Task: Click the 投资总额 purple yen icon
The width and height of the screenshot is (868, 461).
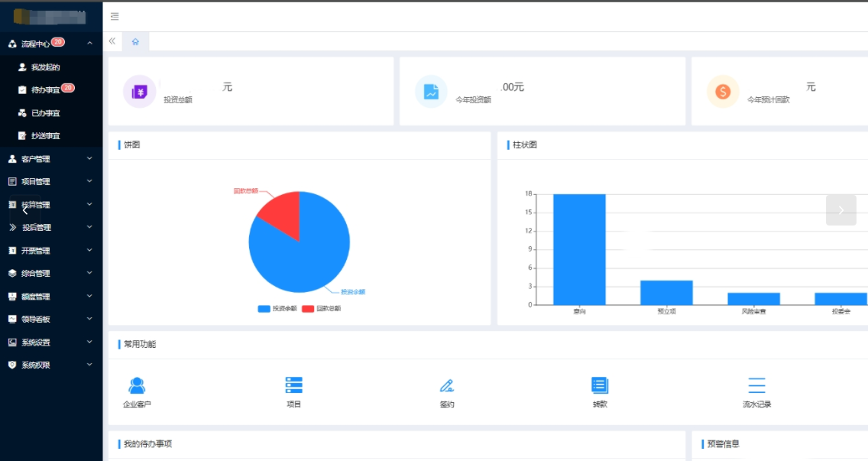Action: click(140, 92)
